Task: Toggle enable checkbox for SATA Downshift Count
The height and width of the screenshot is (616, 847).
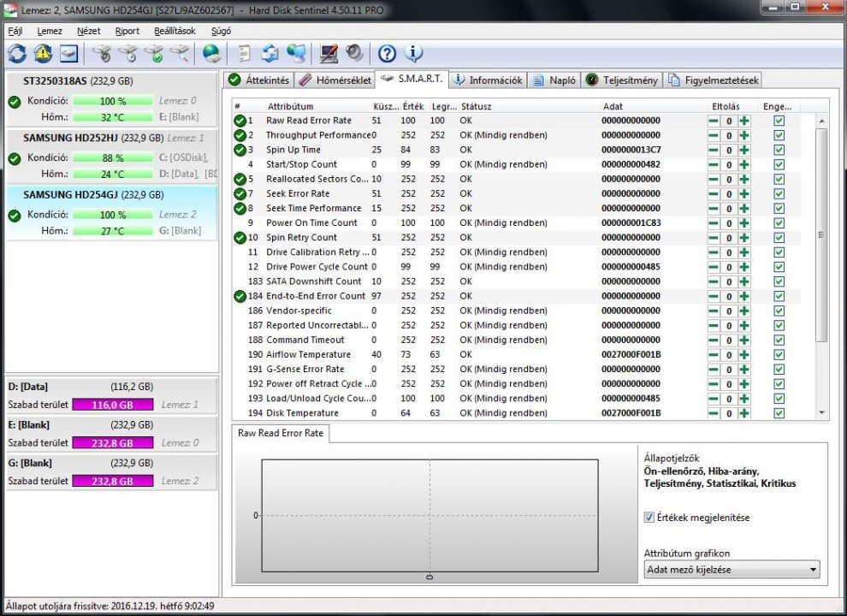Action: pos(779,281)
